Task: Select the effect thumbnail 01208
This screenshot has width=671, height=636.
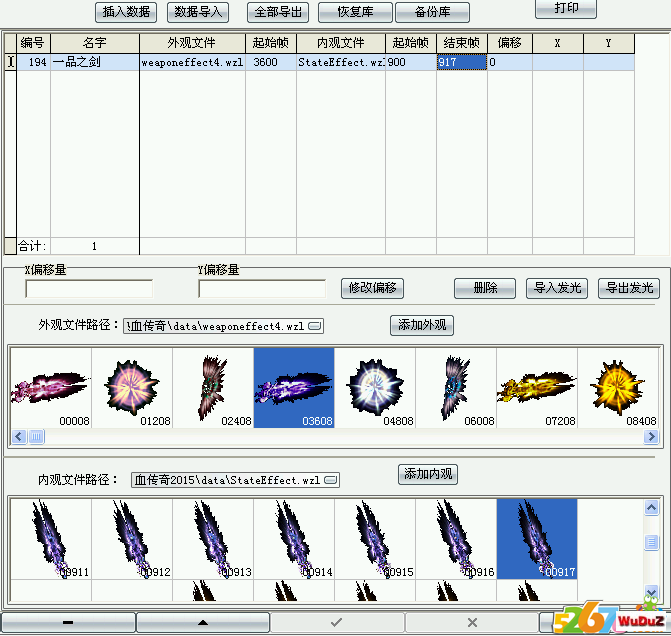Action: coord(132,388)
